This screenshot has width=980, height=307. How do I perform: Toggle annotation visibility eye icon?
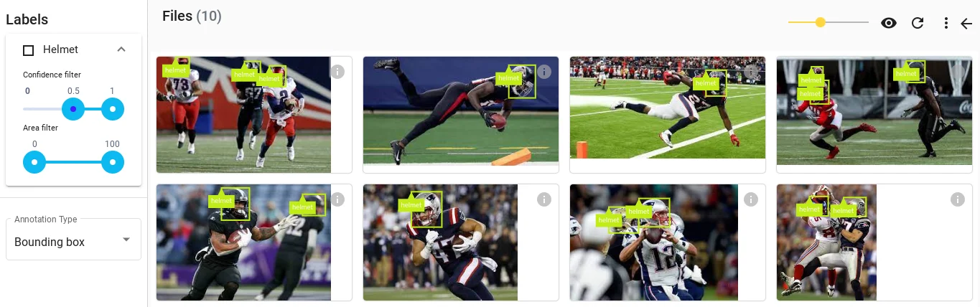(889, 23)
